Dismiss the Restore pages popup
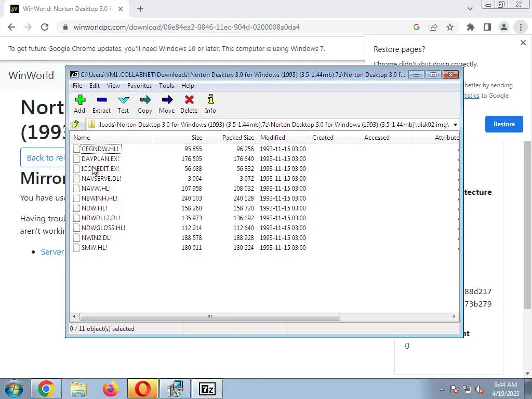This screenshot has width=532, height=399. point(523,43)
